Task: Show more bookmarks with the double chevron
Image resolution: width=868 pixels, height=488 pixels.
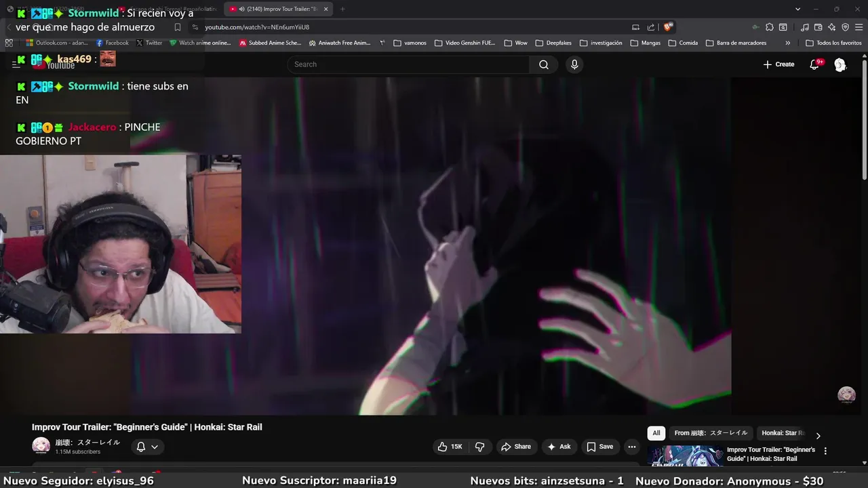Action: [787, 43]
